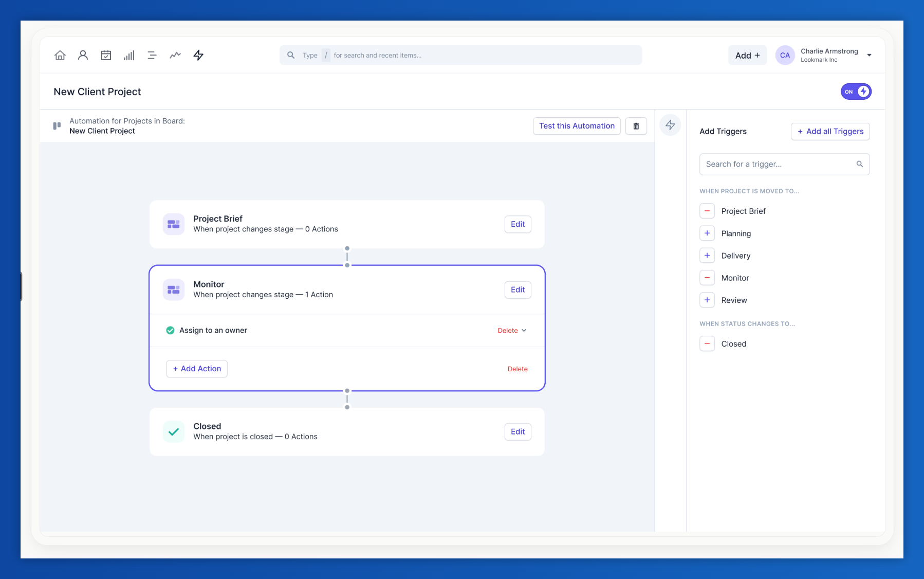
Task: Edit the Project Brief trigger
Action: coord(518,224)
